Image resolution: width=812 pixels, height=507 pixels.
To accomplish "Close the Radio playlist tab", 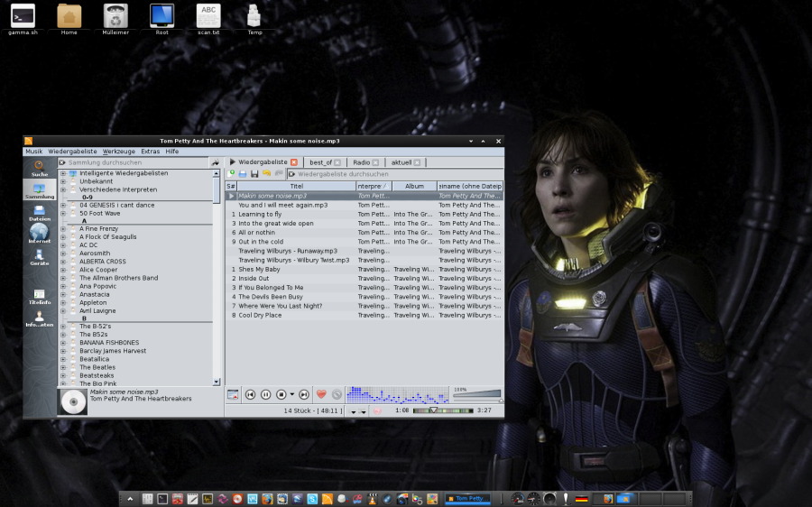I will coord(375,162).
